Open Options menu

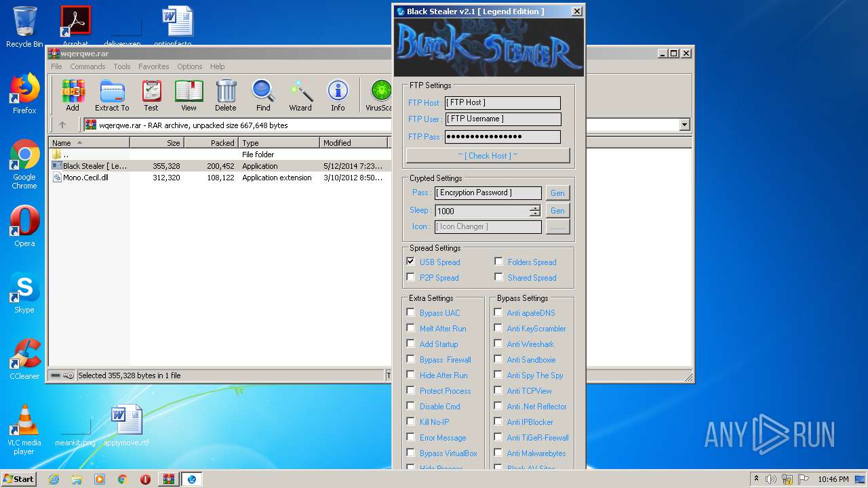click(x=190, y=66)
